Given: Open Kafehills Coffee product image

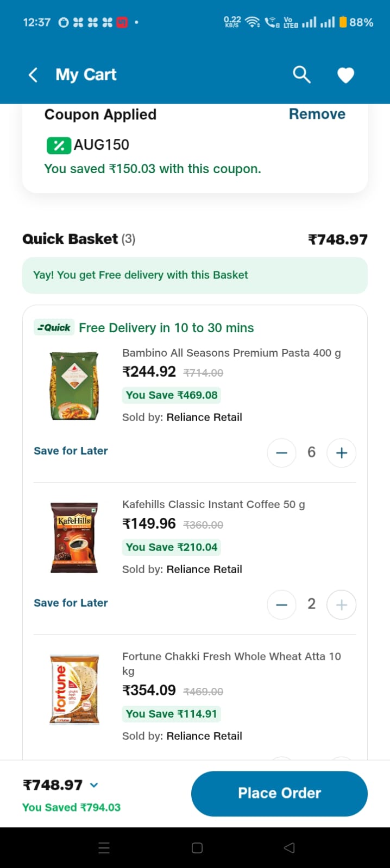Looking at the screenshot, I should pos(74,538).
